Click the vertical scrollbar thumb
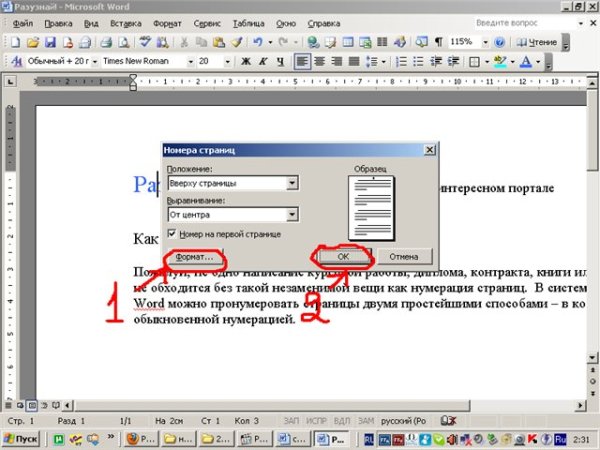This screenshot has height=450, width=600. tap(592, 129)
